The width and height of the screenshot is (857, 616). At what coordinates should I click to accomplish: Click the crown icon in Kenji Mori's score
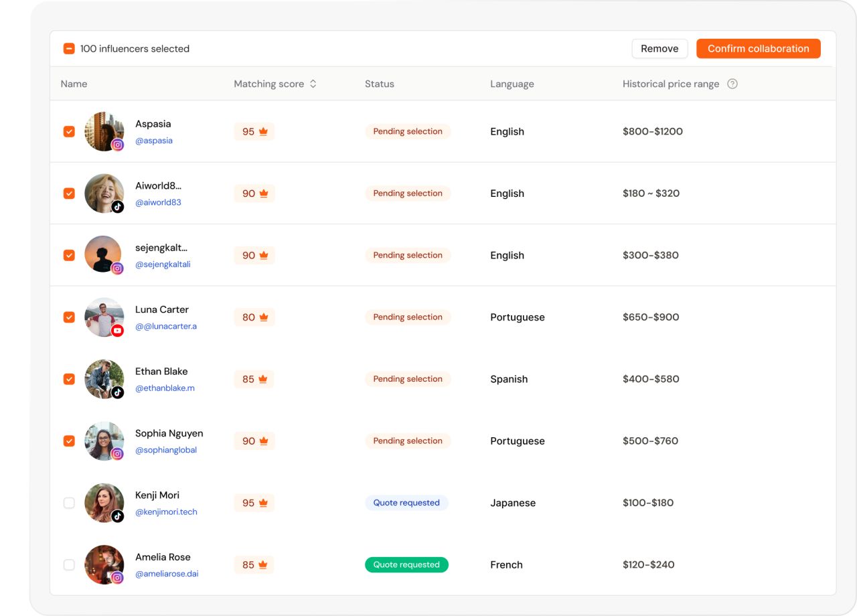[x=263, y=503]
